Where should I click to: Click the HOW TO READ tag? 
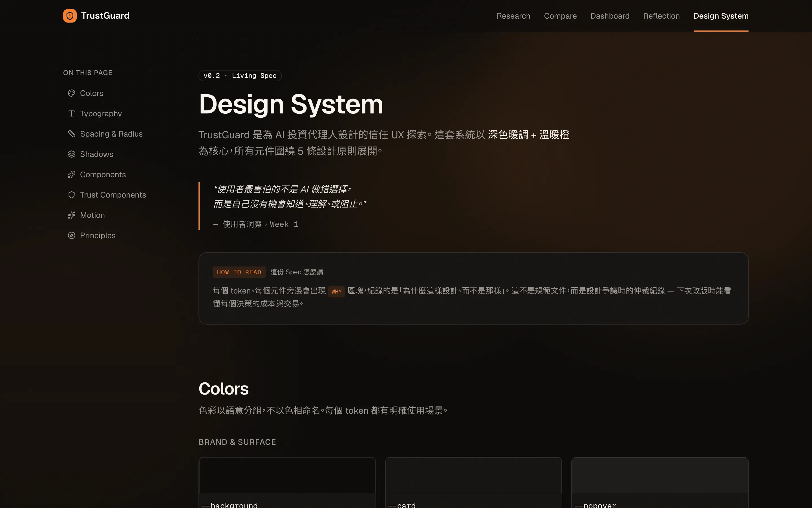pyautogui.click(x=239, y=272)
